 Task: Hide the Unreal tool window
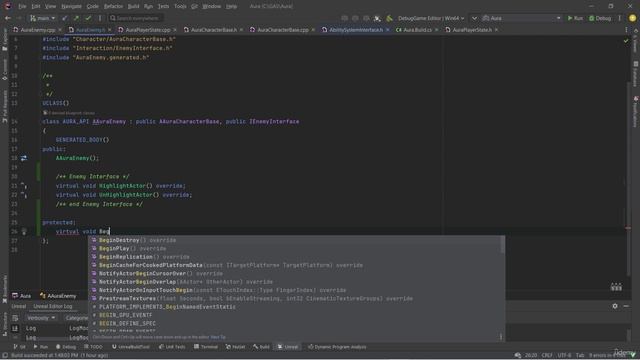(x=626, y=306)
